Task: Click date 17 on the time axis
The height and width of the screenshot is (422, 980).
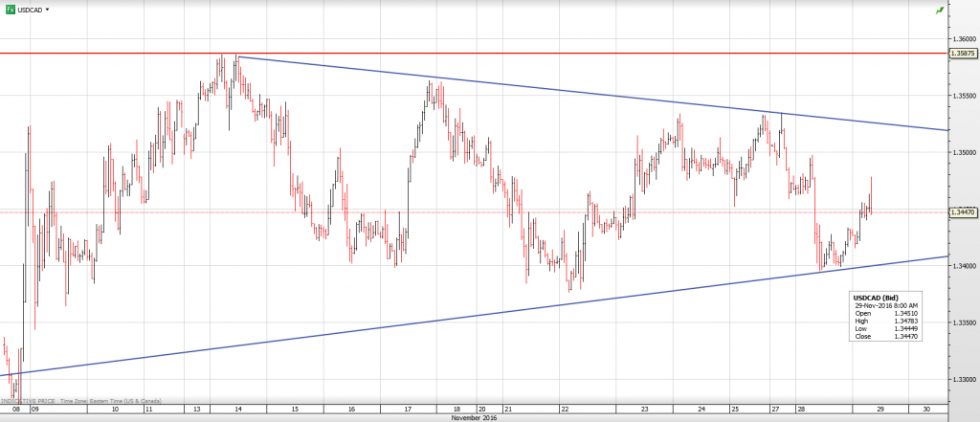Action: [x=408, y=409]
